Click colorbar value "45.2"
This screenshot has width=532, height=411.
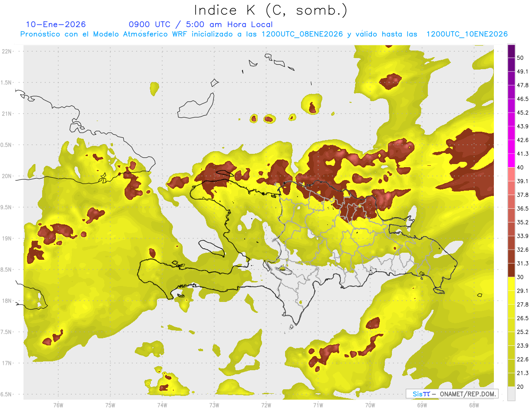pos(523,113)
